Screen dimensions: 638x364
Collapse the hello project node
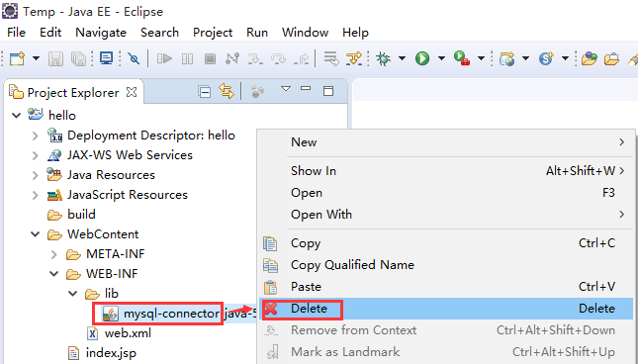pos(16,116)
